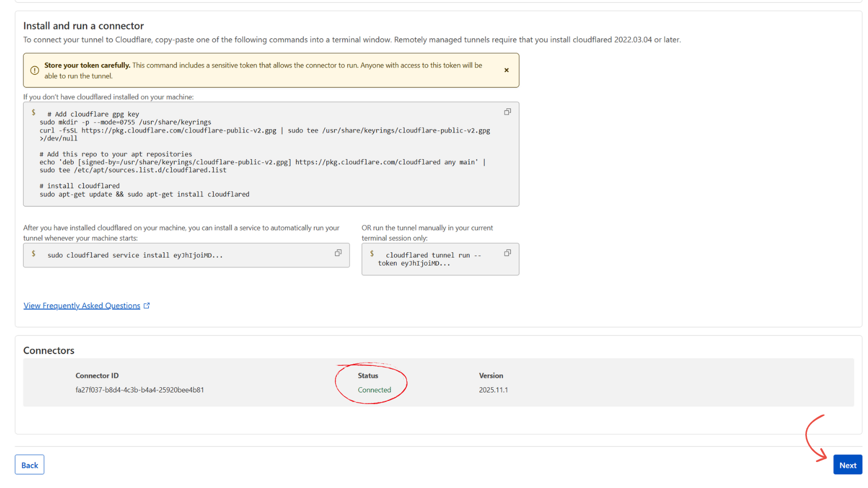
Task: Click the sudo apt-get update install line
Action: [144, 194]
